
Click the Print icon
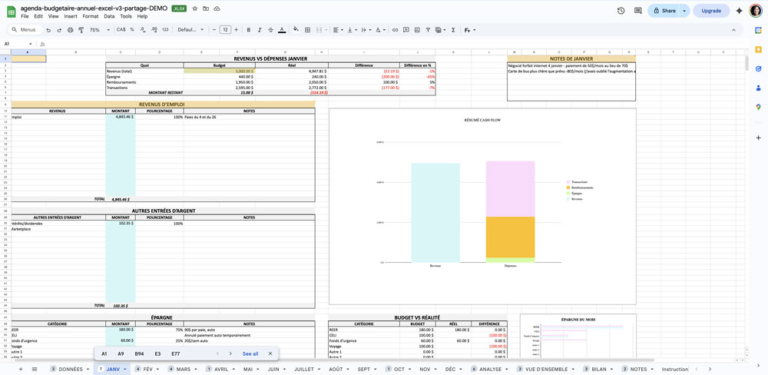(70, 30)
